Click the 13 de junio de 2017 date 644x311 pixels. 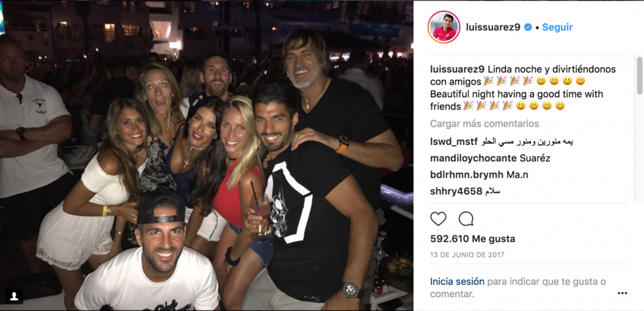click(467, 255)
